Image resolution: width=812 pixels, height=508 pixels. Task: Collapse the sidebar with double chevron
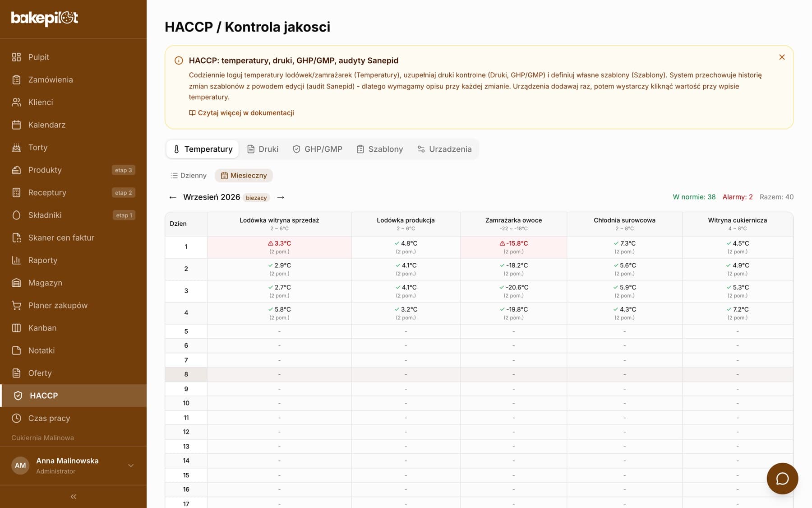(73, 496)
